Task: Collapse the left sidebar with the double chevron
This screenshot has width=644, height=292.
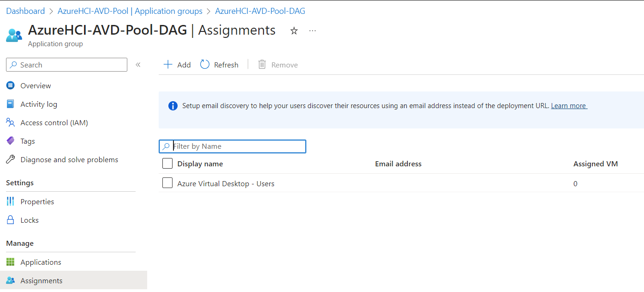Action: click(x=138, y=65)
